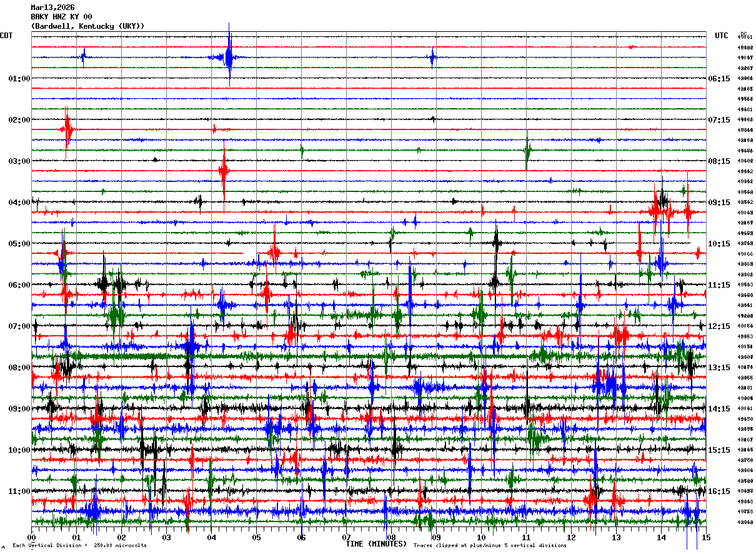Click the 'UTC' timezone label
756x554 pixels.
point(722,36)
